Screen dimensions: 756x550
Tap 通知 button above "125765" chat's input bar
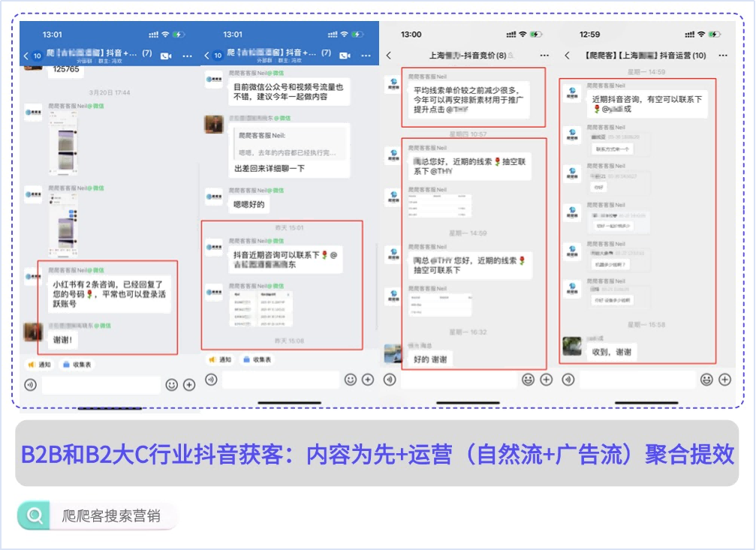point(40,365)
